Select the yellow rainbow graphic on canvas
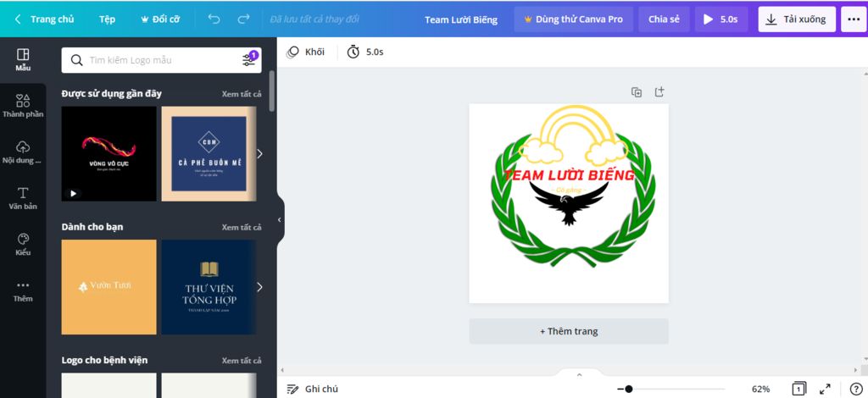 (574, 135)
